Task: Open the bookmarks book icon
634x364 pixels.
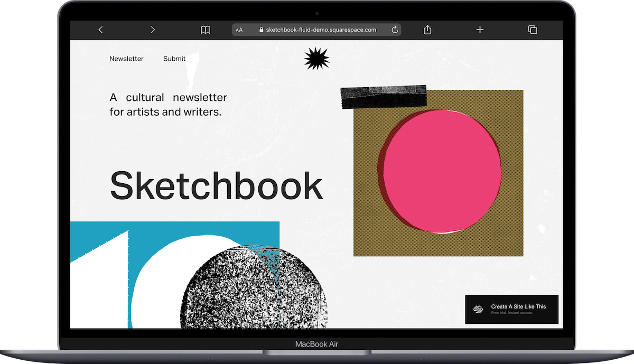Action: (206, 30)
